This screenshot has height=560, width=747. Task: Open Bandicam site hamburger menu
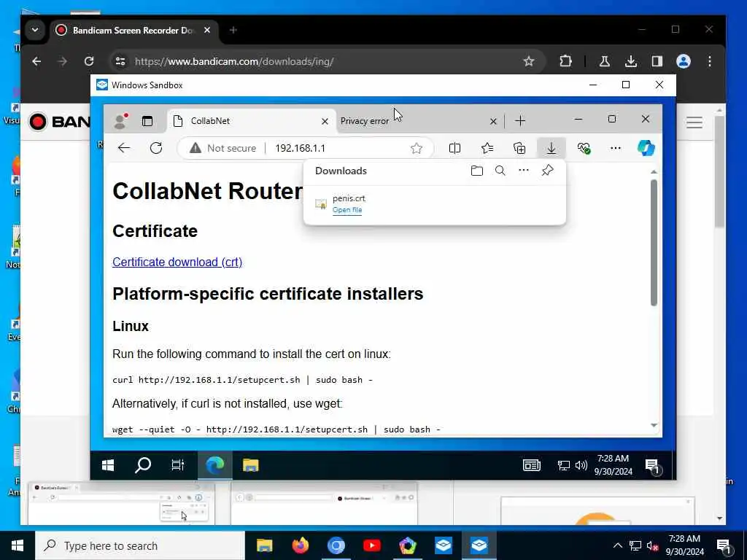[694, 122]
